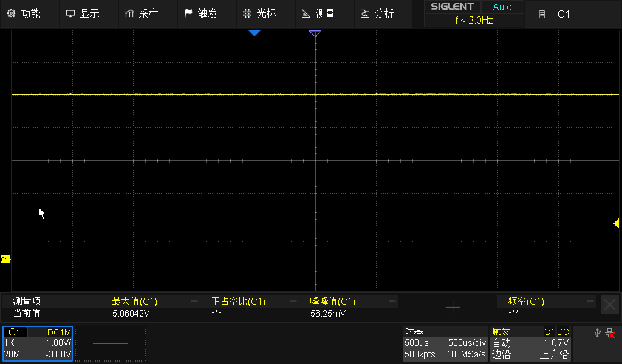Select the 最大值(C1) measurement item
Viewport: 622px width, 364px height.
click(x=135, y=302)
